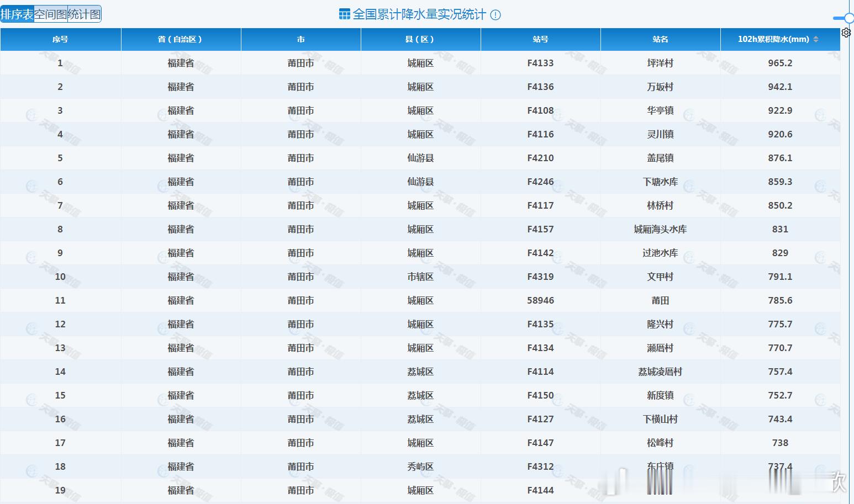This screenshot has width=854, height=504.
Task: Click the info icon beside the title
Action: (495, 15)
